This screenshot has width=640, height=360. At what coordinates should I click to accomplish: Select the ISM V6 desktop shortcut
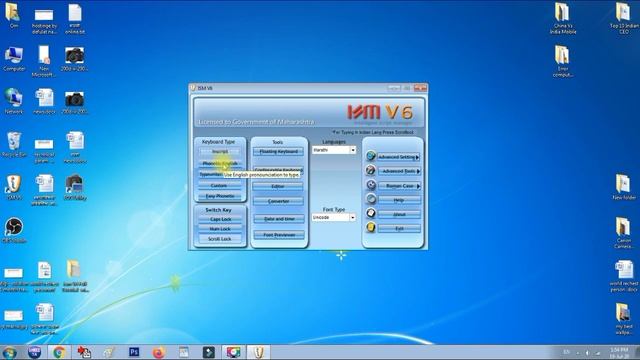pos(13,187)
